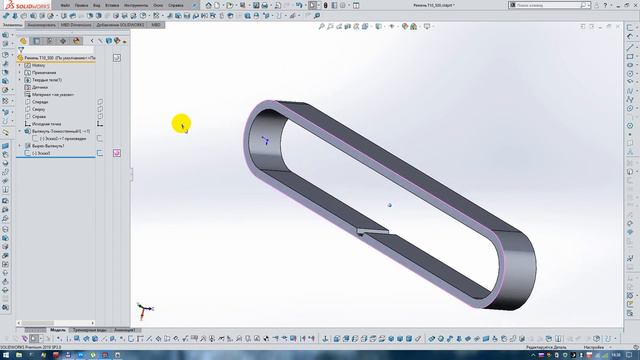Screen dimensions: 640x360
Task: Toggle display pane box for Эскиз2 row
Action: 100,139
